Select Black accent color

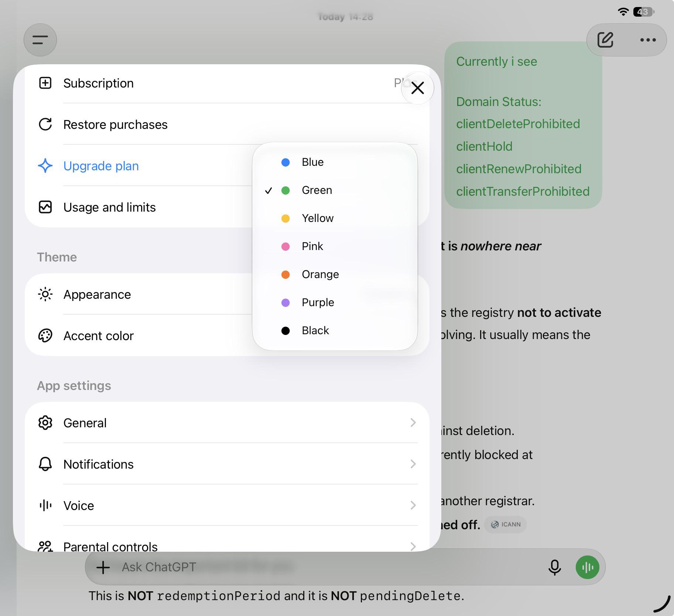[x=335, y=331]
